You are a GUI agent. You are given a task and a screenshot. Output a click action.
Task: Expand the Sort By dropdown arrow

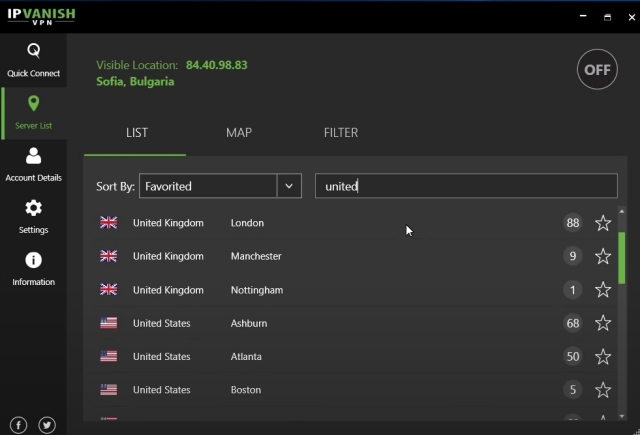pos(289,186)
